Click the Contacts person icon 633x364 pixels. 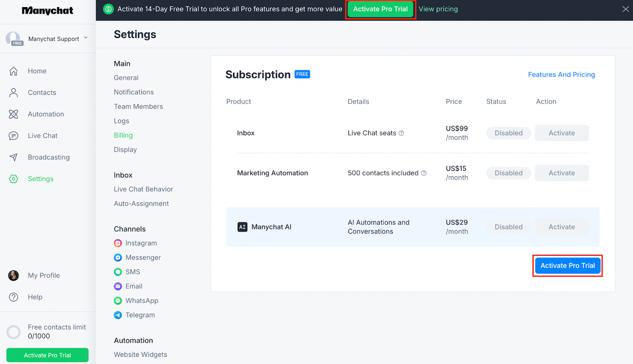(13, 92)
